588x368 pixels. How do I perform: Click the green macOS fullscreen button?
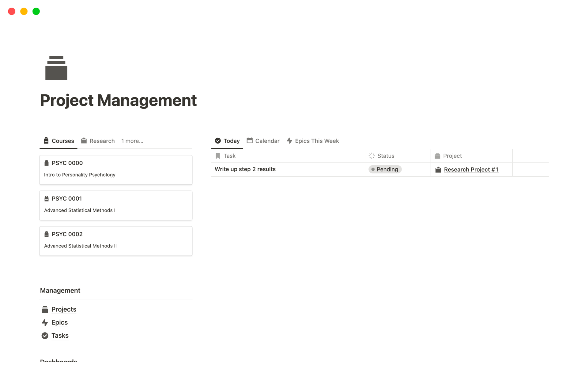coord(36,11)
